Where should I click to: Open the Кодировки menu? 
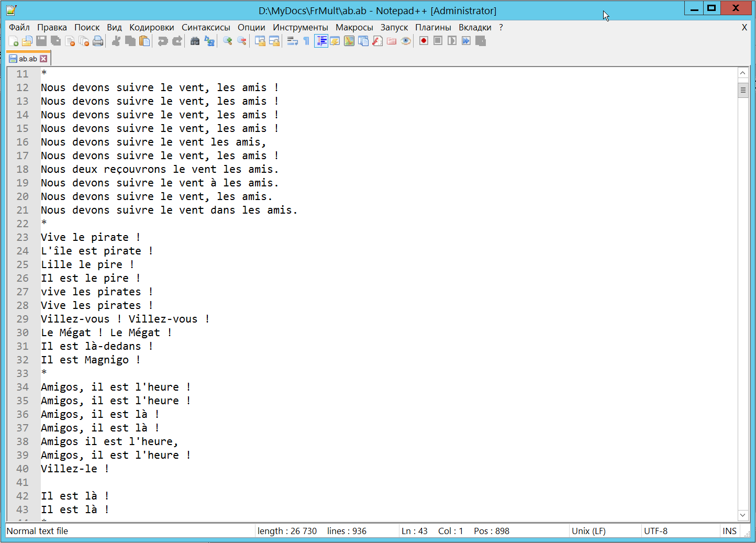tap(151, 27)
